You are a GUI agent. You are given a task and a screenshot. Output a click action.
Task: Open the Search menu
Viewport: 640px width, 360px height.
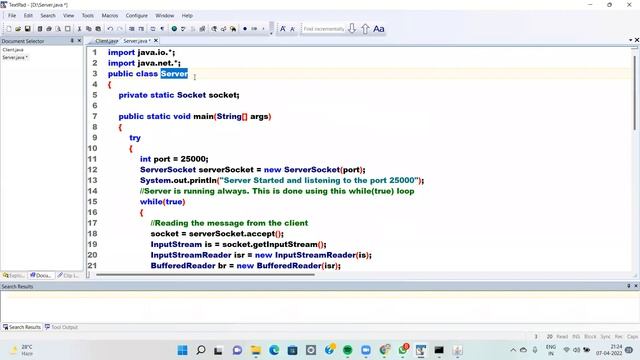(x=48, y=16)
